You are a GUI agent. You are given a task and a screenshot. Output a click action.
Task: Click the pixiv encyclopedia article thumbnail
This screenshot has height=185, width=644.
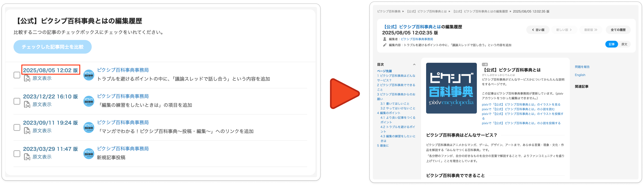(x=451, y=88)
